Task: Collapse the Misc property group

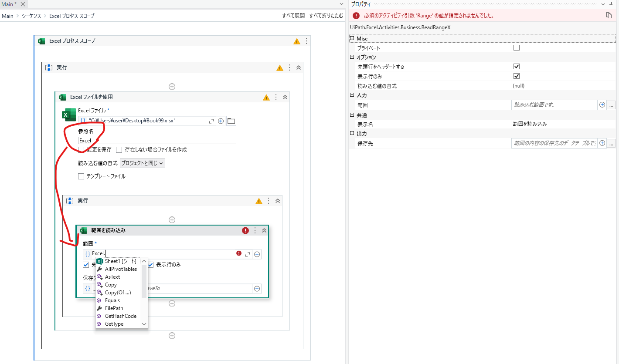Action: (x=352, y=39)
